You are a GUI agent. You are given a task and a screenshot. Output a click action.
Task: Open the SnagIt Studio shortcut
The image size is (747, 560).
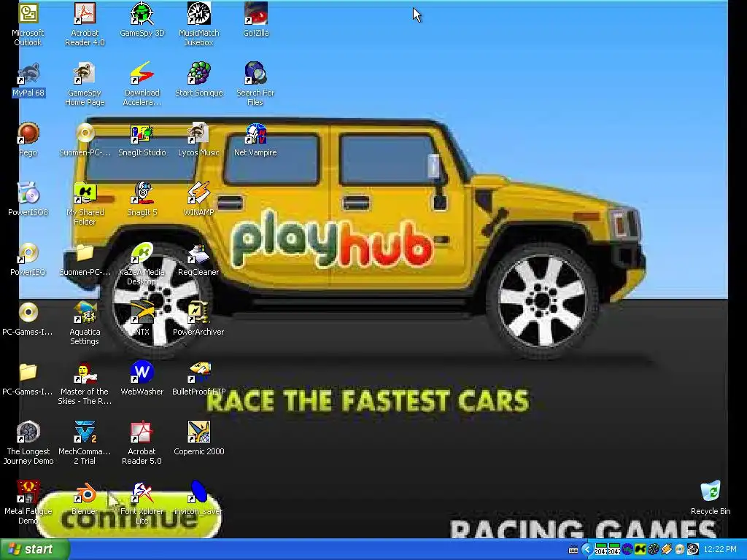click(x=142, y=139)
